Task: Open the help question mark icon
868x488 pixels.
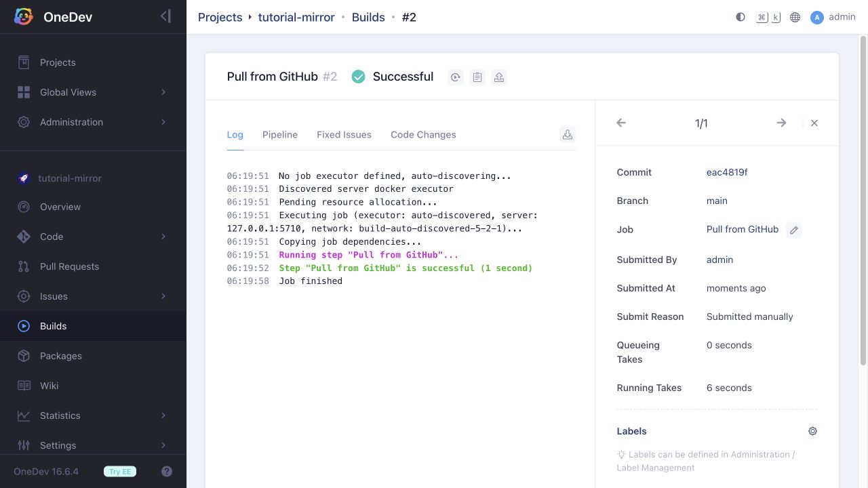Action: point(167,471)
